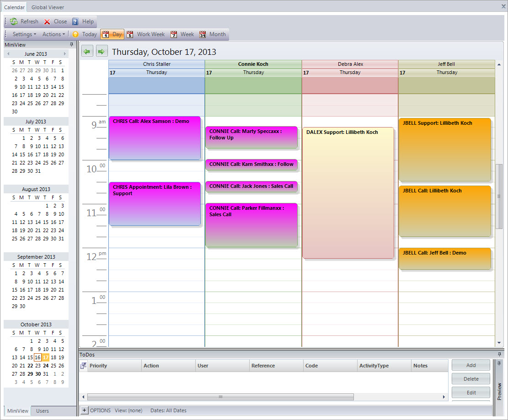Image resolution: width=508 pixels, height=420 pixels.
Task: Select the Calendar tab
Action: [x=14, y=7]
